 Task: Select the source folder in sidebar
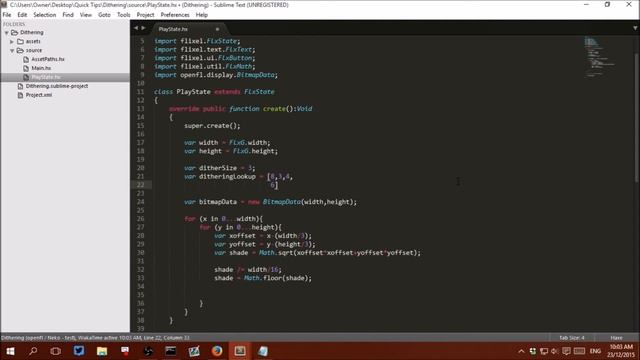[34, 50]
